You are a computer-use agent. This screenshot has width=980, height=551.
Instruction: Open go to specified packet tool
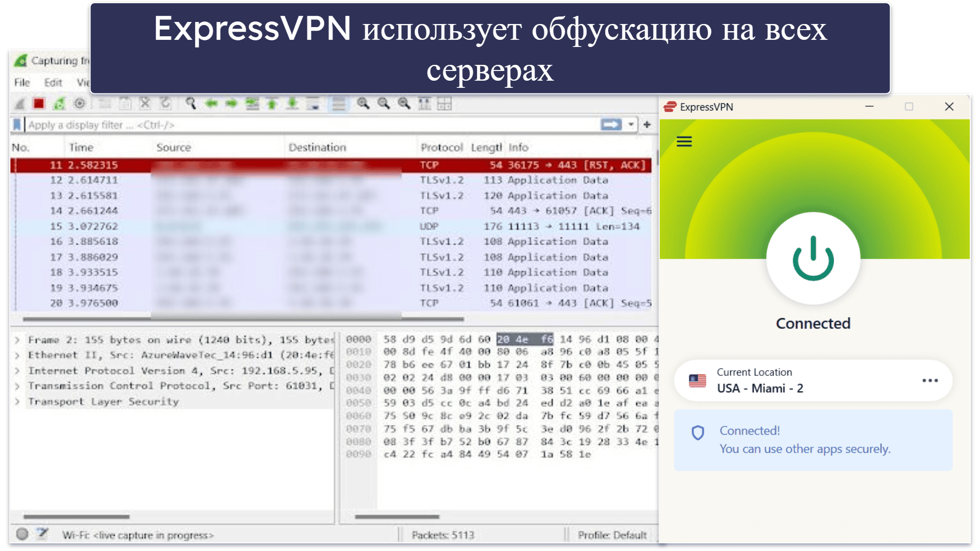tap(252, 104)
